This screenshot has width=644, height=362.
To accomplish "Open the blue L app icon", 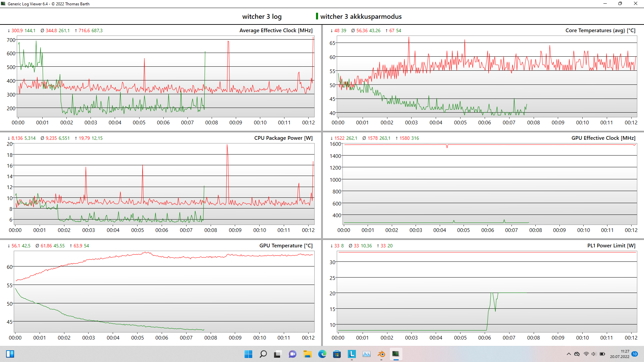I will point(352,354).
